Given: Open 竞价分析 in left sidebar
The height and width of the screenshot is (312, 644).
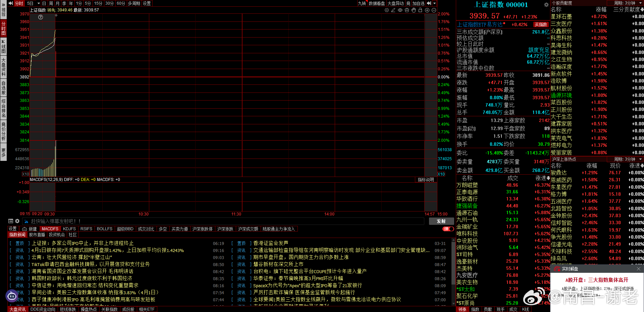Looking at the screenshot, I should click(3, 131).
